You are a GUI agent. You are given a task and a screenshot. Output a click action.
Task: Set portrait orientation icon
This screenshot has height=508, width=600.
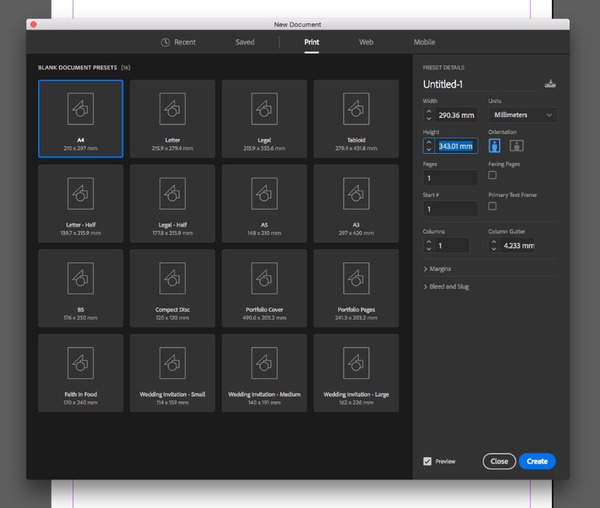495,146
